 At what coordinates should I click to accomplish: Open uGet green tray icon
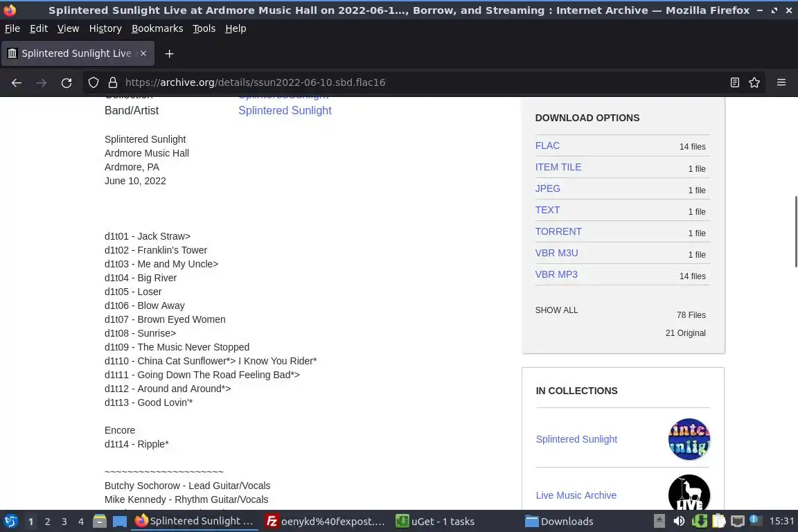point(699,522)
